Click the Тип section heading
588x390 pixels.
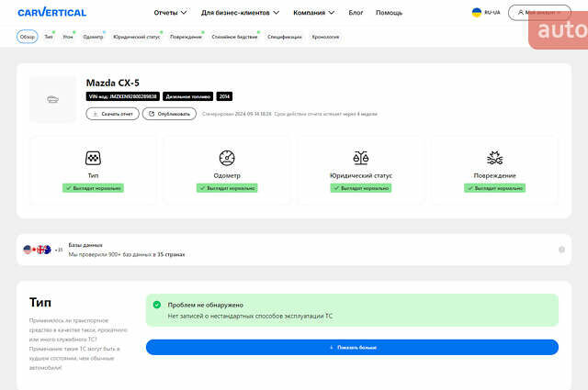coord(40,302)
